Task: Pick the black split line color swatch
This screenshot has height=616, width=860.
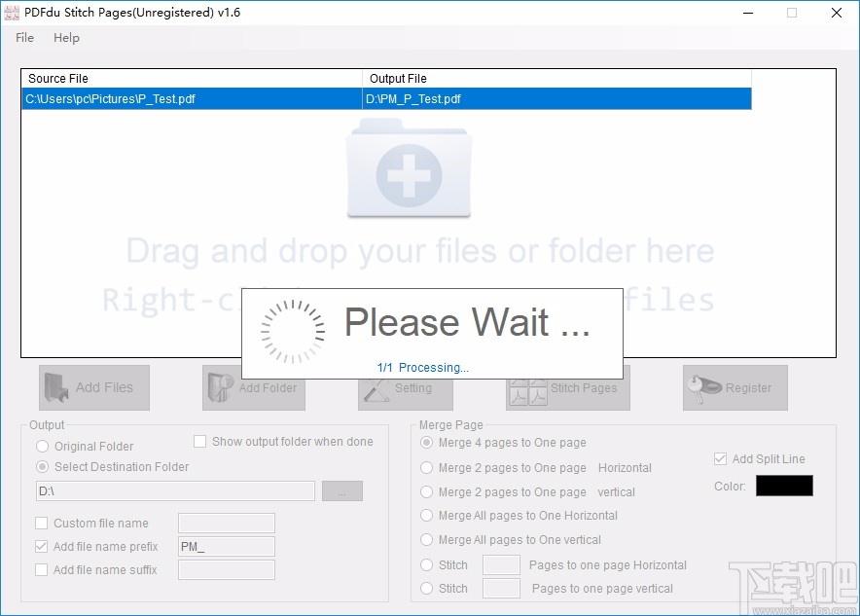Action: (784, 486)
